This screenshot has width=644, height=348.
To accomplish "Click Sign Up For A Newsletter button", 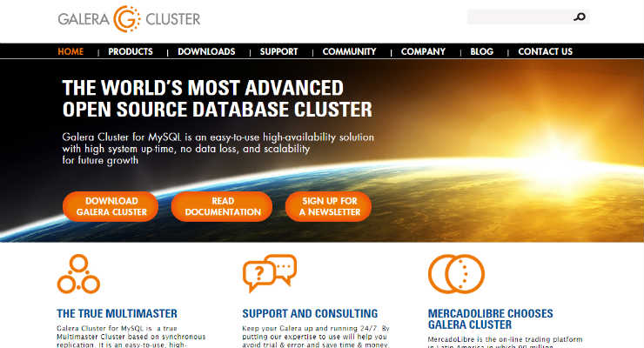I will tap(329, 206).
